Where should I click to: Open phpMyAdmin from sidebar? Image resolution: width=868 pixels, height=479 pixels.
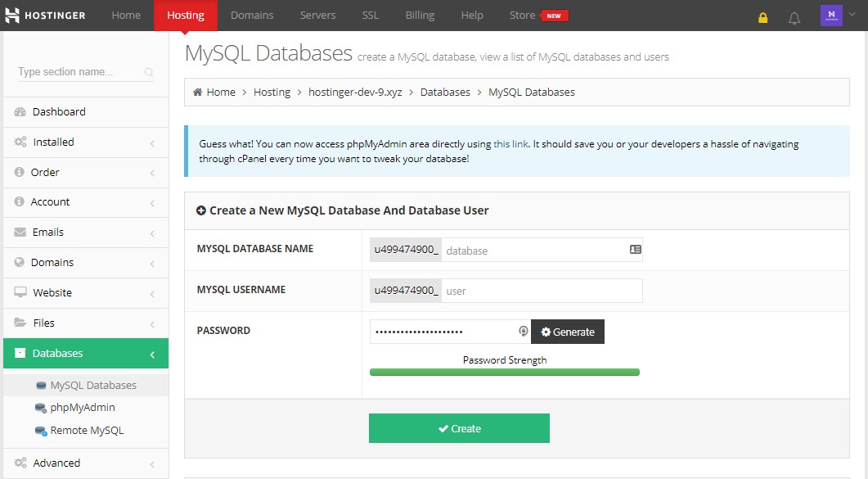(83, 408)
